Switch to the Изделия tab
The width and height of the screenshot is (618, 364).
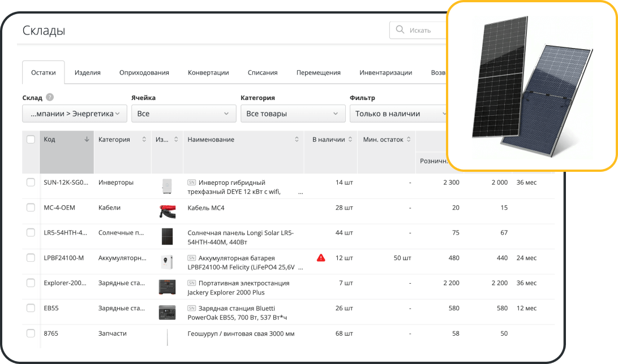(x=87, y=72)
